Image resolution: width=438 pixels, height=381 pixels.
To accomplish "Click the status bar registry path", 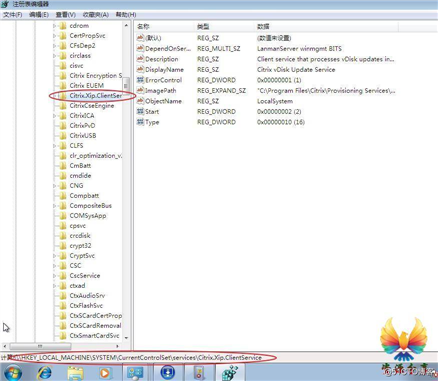I will tap(131, 358).
